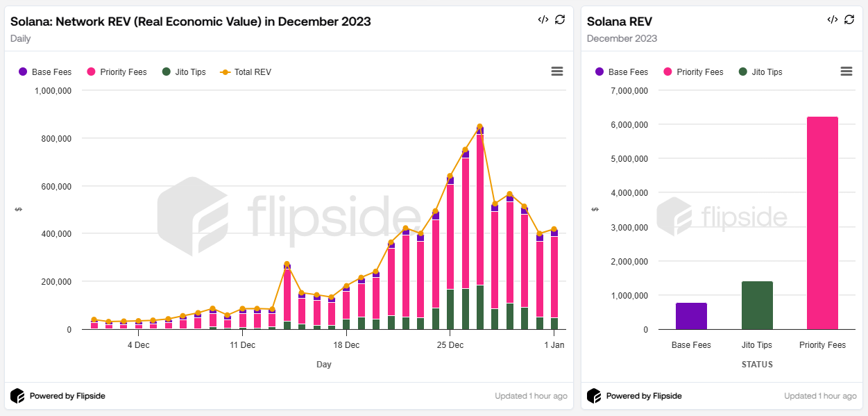Toggle Base Fees series in daily chart legend

point(45,72)
